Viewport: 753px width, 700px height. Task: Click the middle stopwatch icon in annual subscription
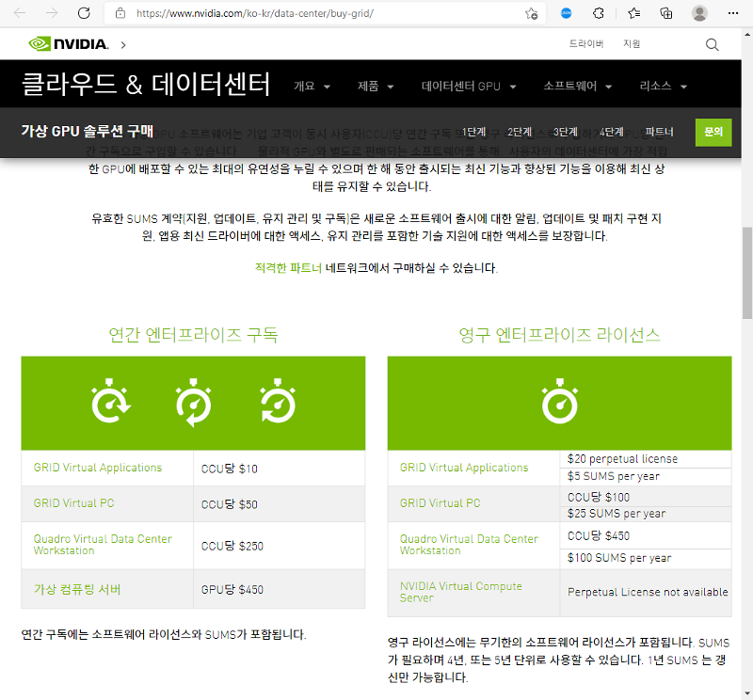194,403
